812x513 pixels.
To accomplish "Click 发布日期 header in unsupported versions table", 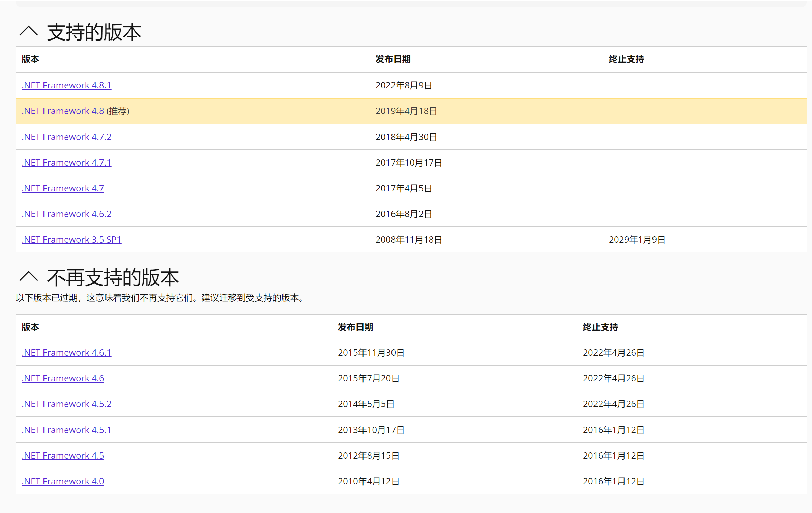I will [355, 327].
